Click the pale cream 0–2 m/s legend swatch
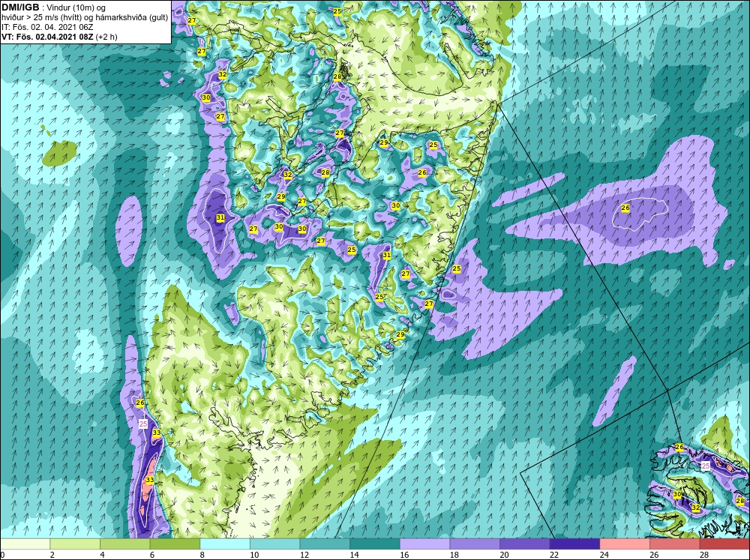 coord(25,544)
